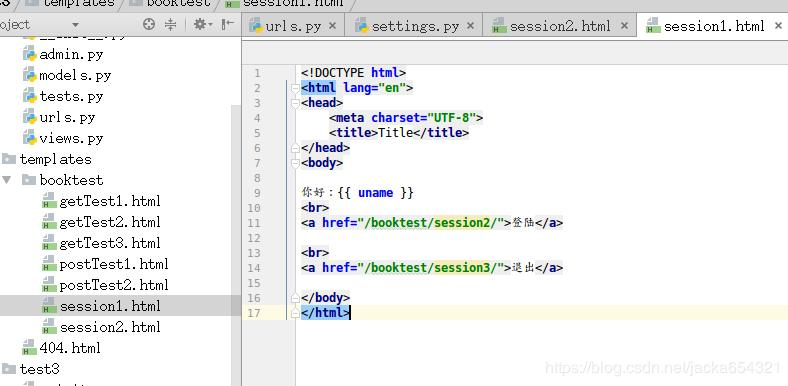The height and width of the screenshot is (386, 788).
Task: Hide the project tool window
Action: (228, 24)
